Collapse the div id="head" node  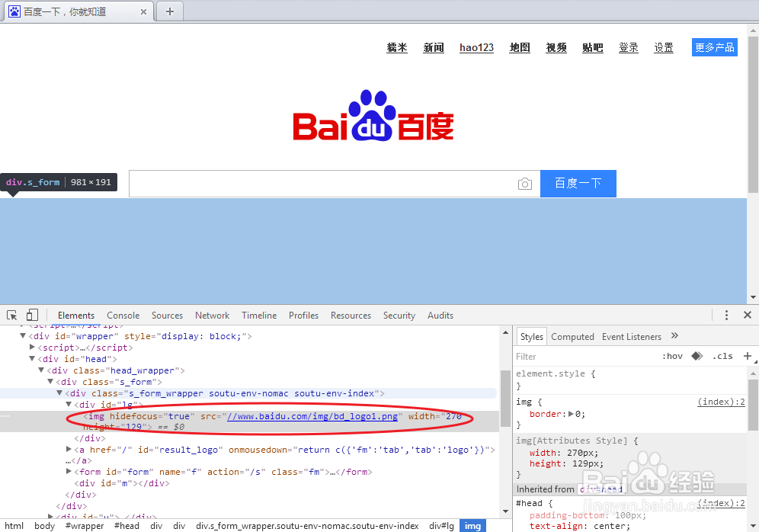(32, 358)
